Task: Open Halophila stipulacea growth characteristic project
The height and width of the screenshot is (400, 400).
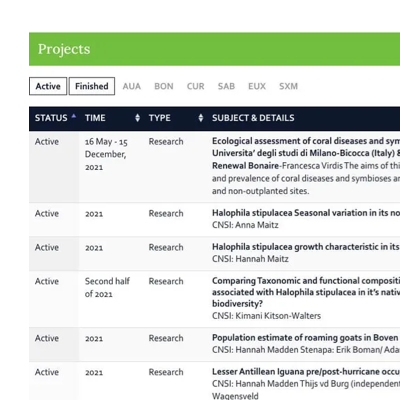Action: pyautogui.click(x=306, y=247)
